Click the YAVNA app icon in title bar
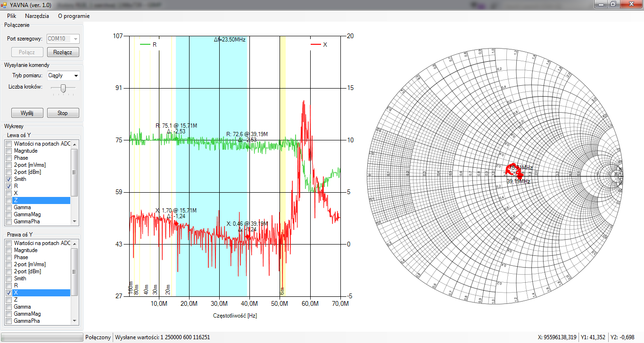 pyautogui.click(x=4, y=4)
